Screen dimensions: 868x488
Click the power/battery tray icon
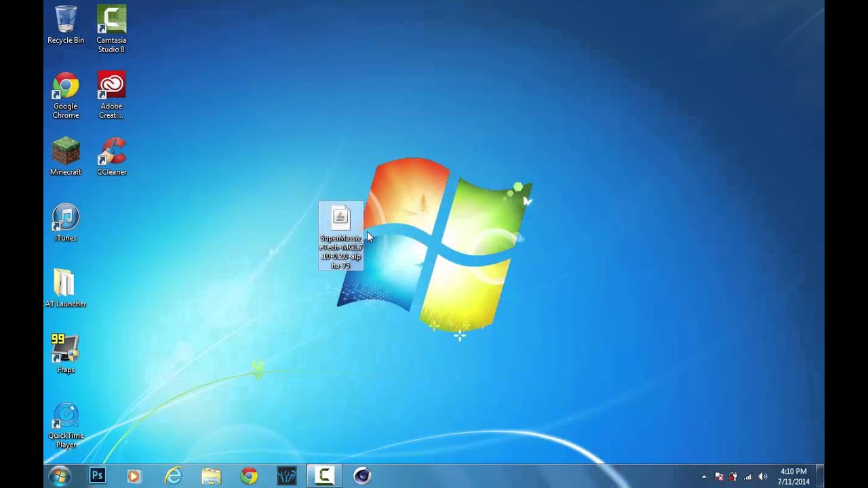[x=733, y=476]
